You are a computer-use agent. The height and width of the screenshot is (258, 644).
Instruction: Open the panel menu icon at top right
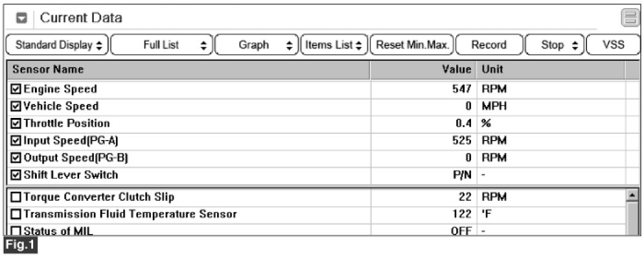tap(627, 18)
